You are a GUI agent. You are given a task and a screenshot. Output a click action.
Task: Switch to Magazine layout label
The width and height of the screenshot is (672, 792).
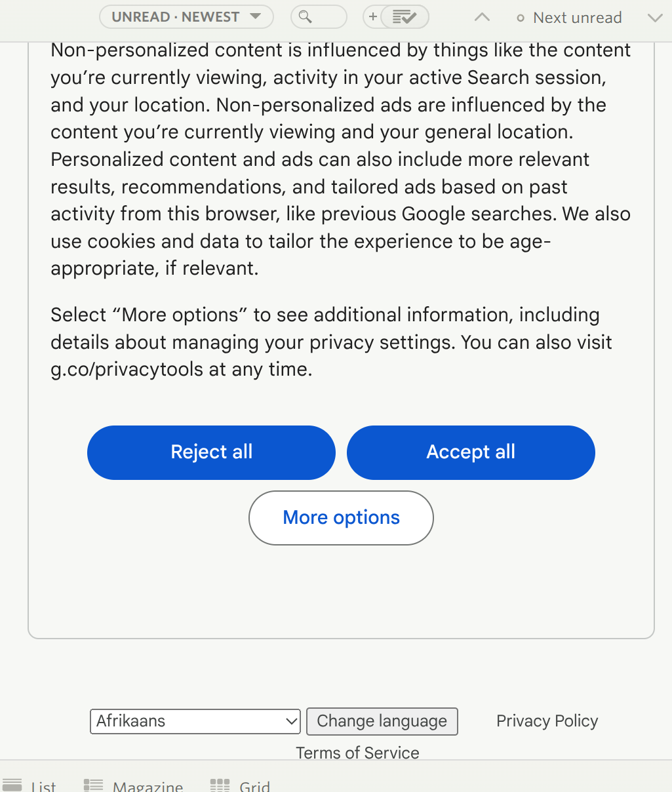pyautogui.click(x=148, y=786)
